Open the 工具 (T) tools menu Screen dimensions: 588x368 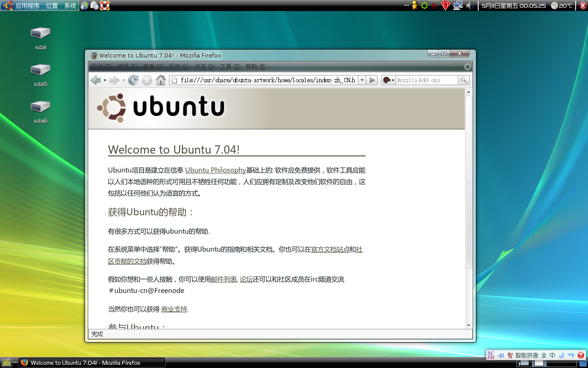pos(230,67)
